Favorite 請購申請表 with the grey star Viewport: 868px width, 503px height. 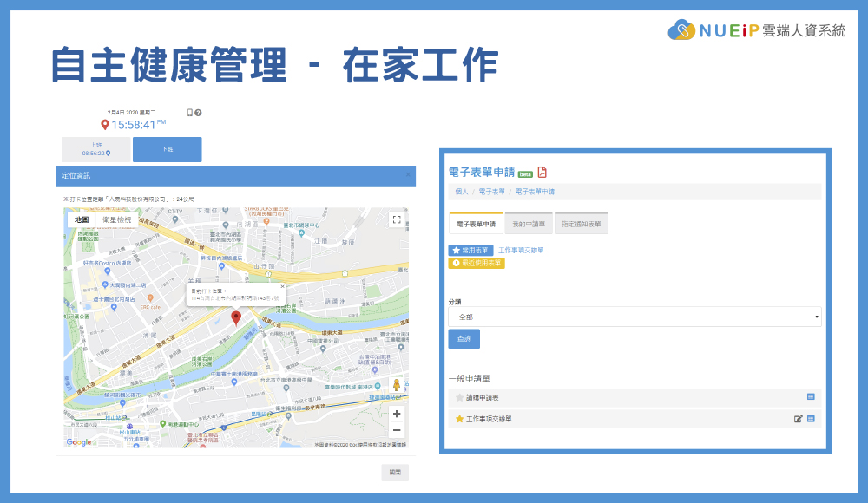[x=459, y=397]
